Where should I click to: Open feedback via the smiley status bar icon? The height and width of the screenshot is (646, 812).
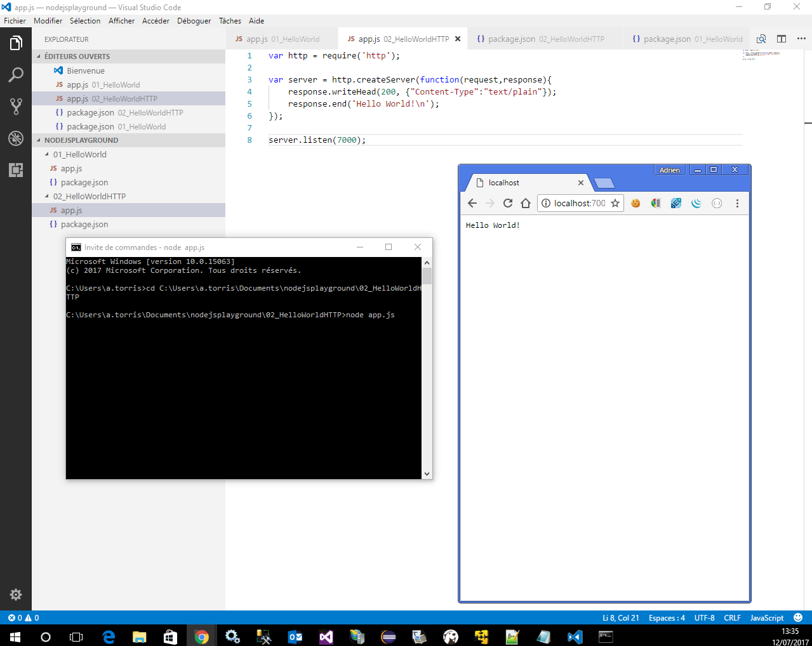coord(798,617)
